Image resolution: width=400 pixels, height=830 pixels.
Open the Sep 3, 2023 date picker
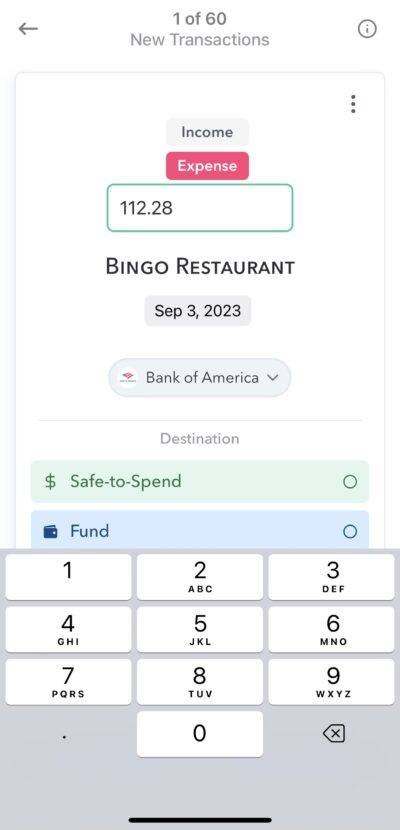click(x=197, y=311)
